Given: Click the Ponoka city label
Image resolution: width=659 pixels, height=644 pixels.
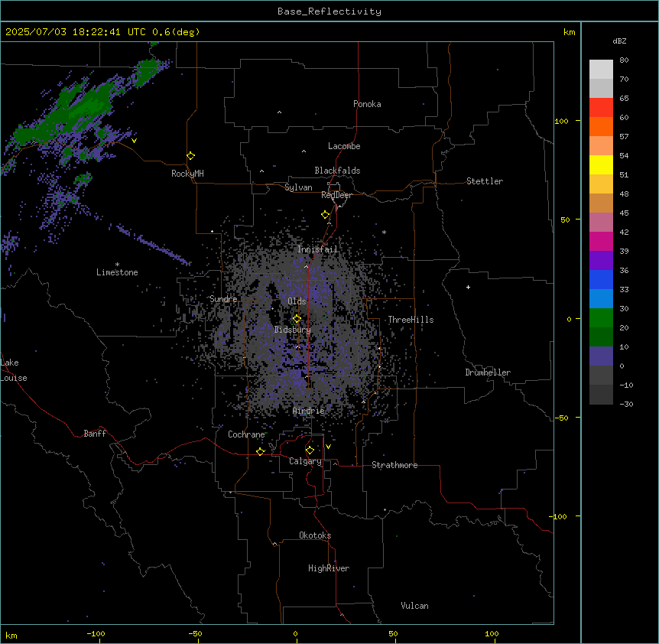Looking at the screenshot, I should 367,104.
